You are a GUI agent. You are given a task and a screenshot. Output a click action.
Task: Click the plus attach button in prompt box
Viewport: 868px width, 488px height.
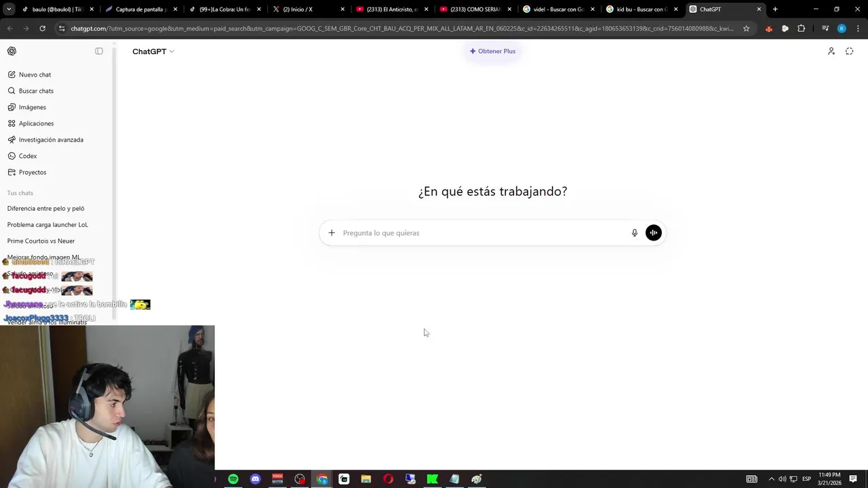coord(332,233)
